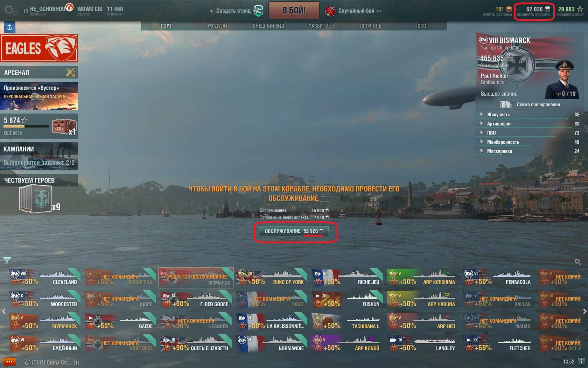Open the Арсенал section

tap(39, 73)
